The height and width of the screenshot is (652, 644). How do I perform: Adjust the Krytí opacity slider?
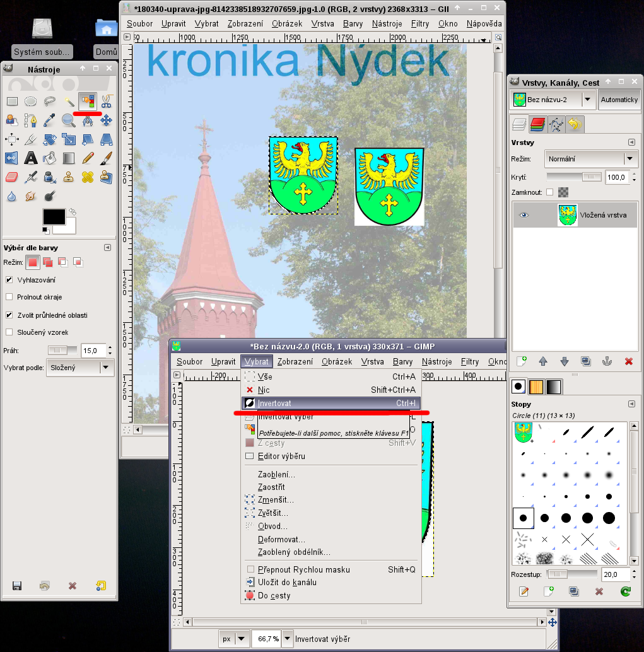pos(574,177)
